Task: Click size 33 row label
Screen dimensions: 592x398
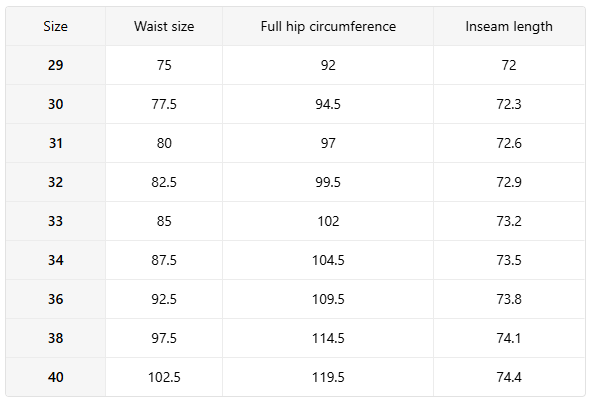Action: coord(56,221)
